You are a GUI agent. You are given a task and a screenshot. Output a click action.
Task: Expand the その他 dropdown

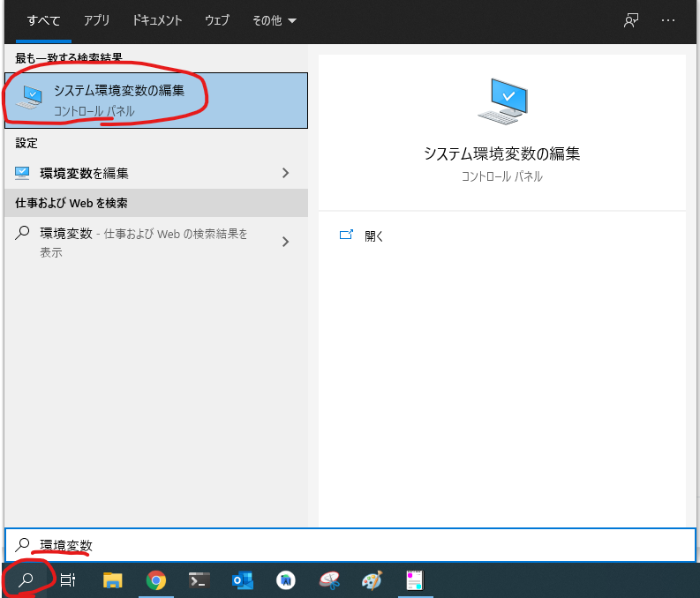(x=275, y=20)
